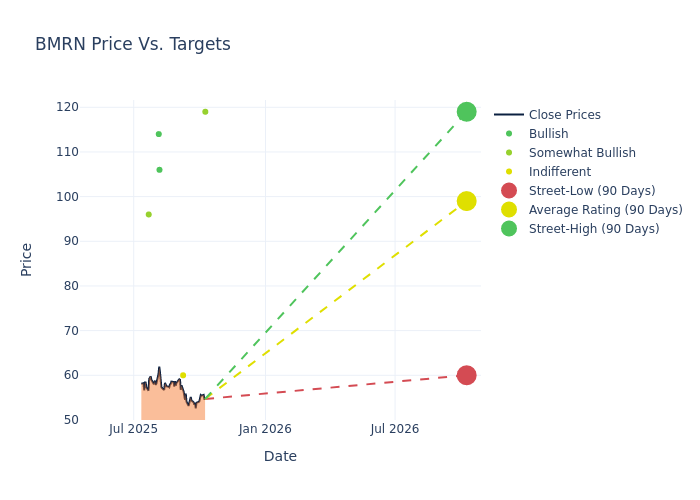
Task: Click the chart title BMRN Price Vs. Targets
Action: point(133,45)
